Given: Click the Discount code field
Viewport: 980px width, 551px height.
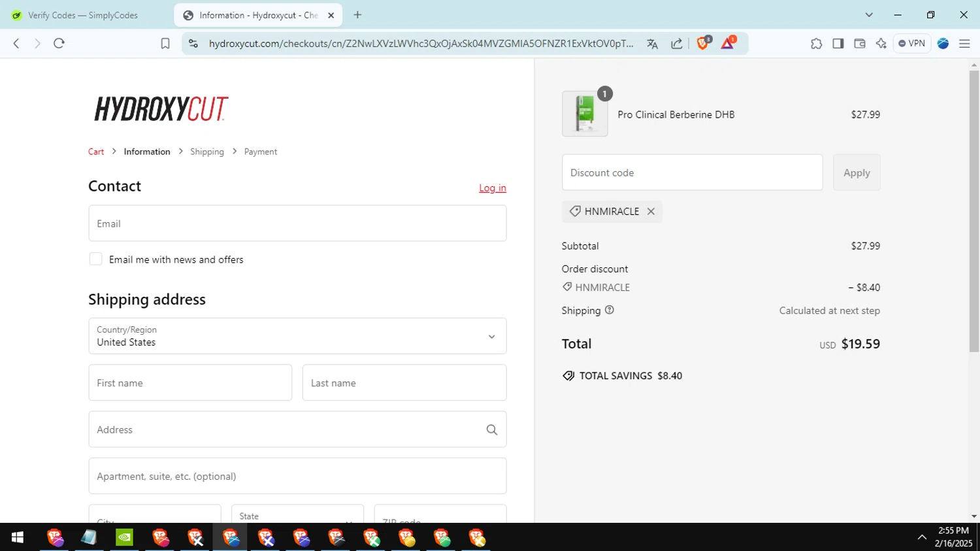Looking at the screenshot, I should coord(692,173).
